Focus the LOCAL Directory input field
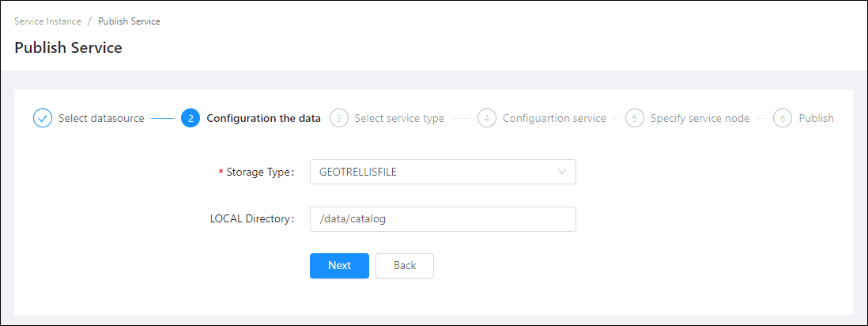 click(443, 219)
